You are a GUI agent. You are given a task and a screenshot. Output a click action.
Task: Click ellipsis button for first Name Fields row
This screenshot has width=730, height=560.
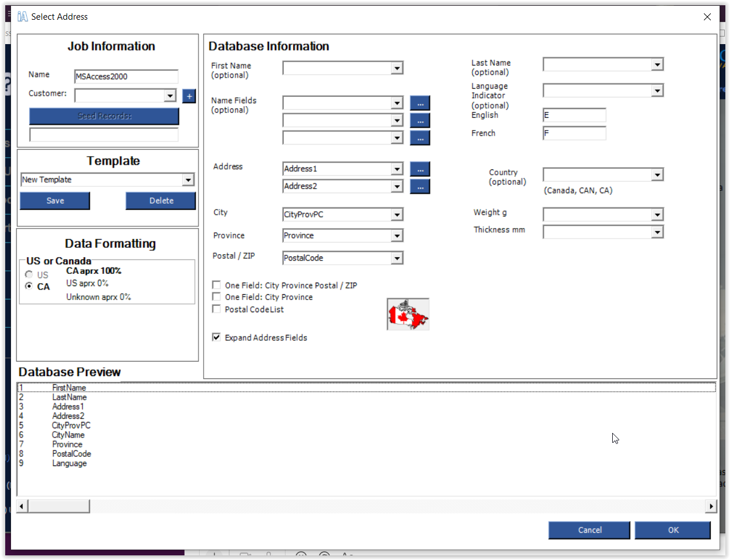tap(420, 103)
